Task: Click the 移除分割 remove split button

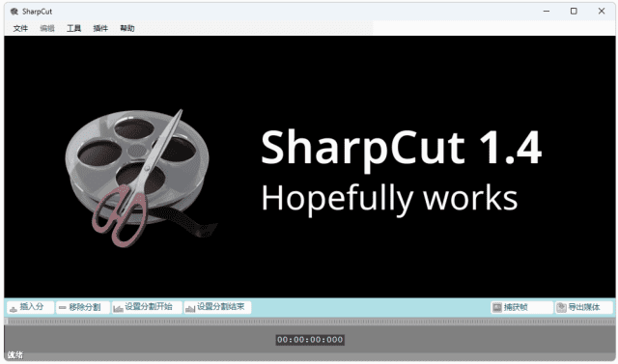Action: [x=83, y=307]
